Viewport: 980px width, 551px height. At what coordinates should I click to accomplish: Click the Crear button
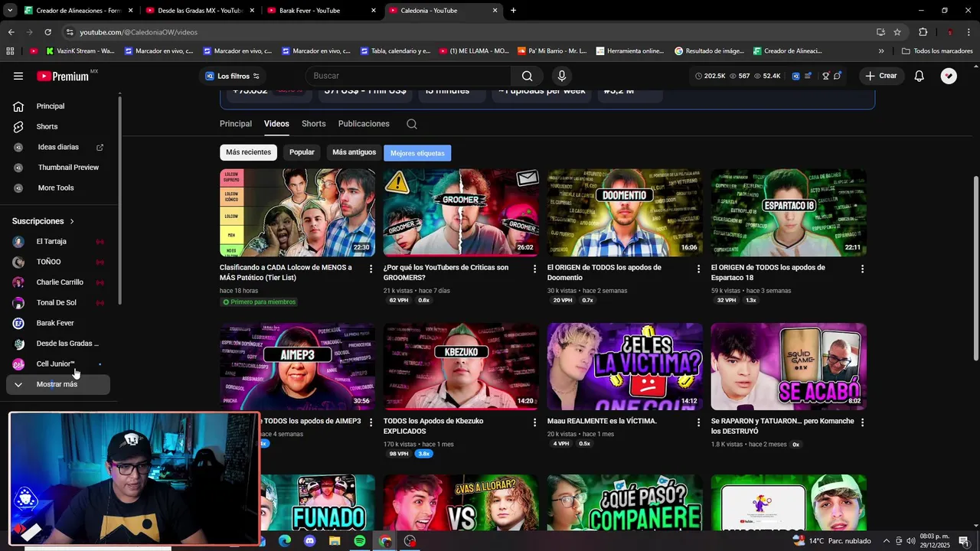pyautogui.click(x=881, y=76)
